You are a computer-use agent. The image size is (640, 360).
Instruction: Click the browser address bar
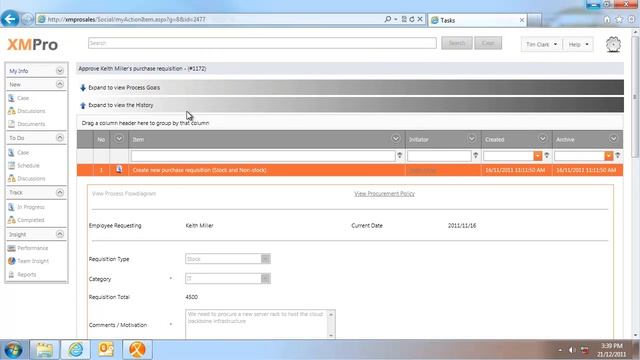click(x=209, y=19)
